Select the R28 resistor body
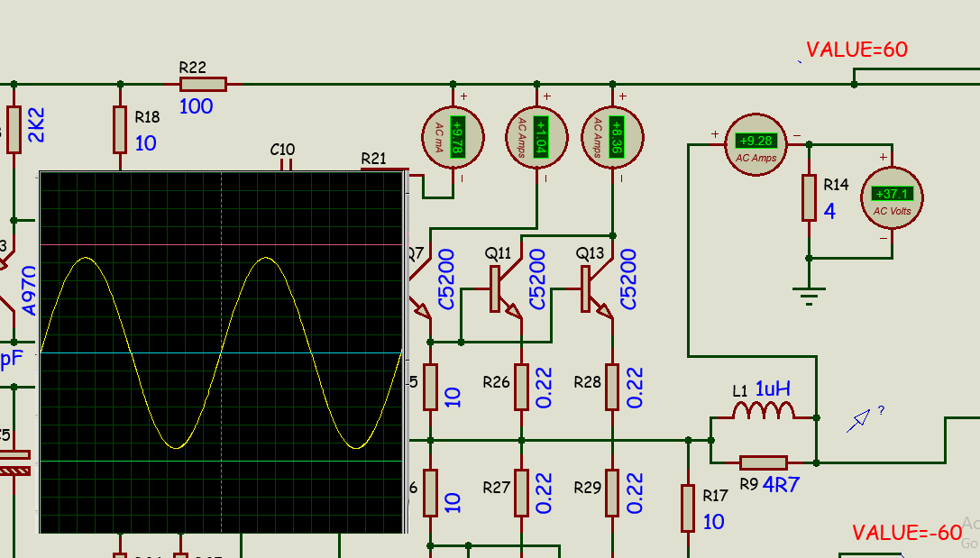980x558 pixels. [612, 388]
